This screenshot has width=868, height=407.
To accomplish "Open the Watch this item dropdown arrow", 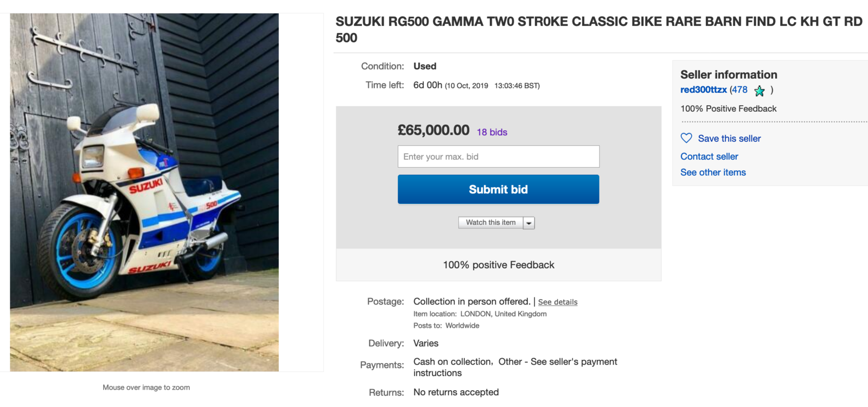I will (529, 223).
